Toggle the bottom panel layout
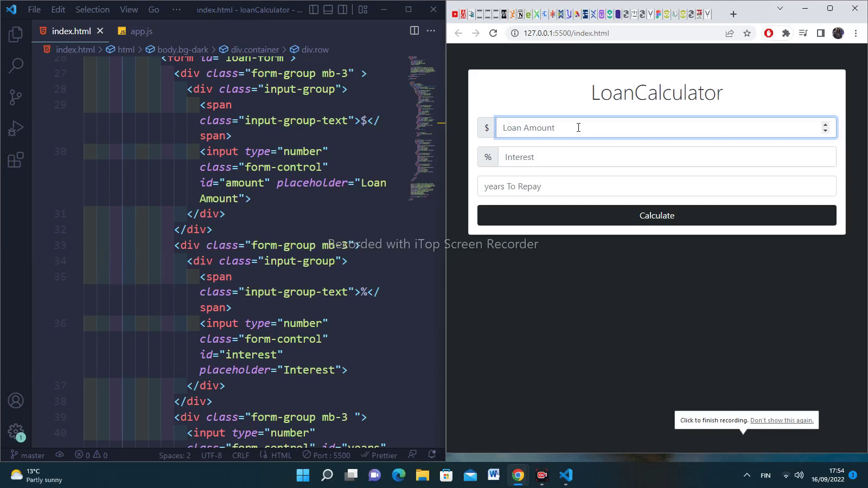The image size is (868, 488). [328, 10]
